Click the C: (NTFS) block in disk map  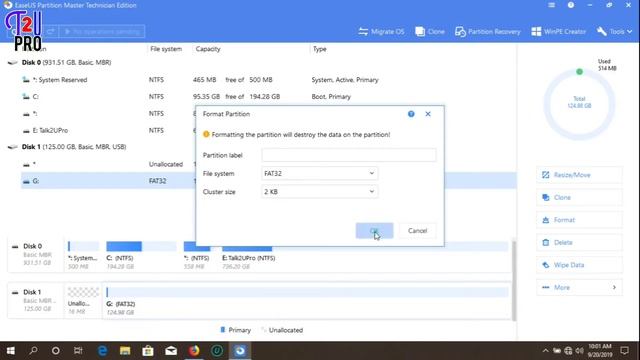141,256
